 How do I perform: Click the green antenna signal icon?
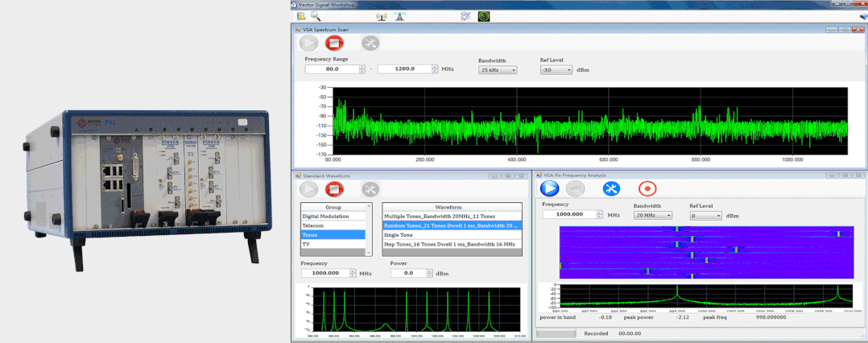(382, 16)
